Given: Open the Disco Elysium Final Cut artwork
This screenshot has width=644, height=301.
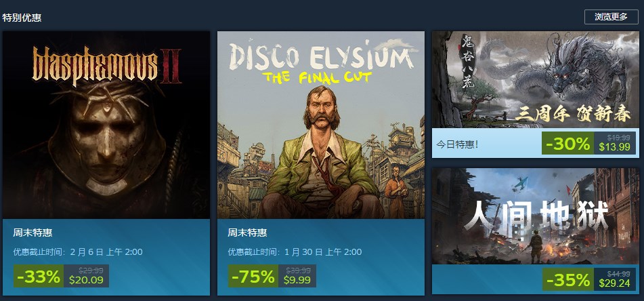Looking at the screenshot, I should click(x=321, y=125).
